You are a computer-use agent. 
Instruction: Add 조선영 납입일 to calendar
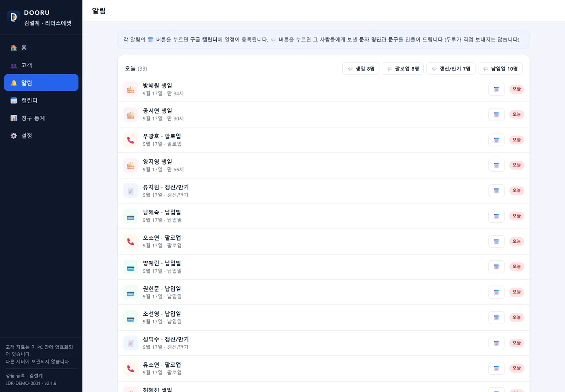coord(496,318)
